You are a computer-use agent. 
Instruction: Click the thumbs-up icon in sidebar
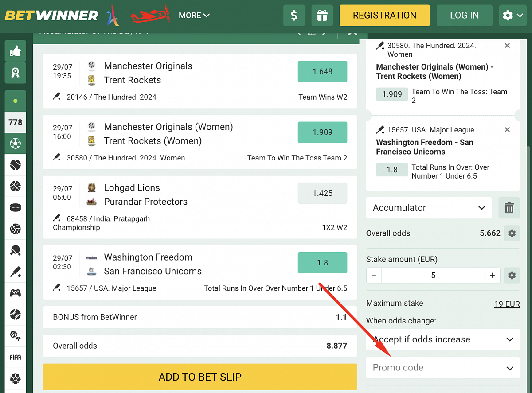[x=16, y=51]
